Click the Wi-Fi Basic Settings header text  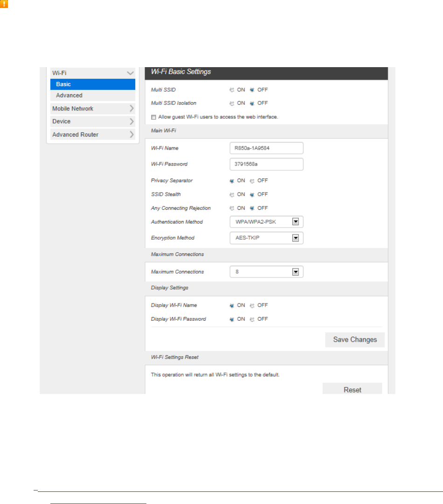(x=181, y=72)
